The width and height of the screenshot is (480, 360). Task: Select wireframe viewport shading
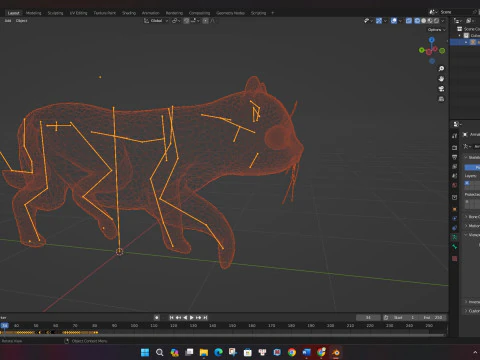[417, 21]
